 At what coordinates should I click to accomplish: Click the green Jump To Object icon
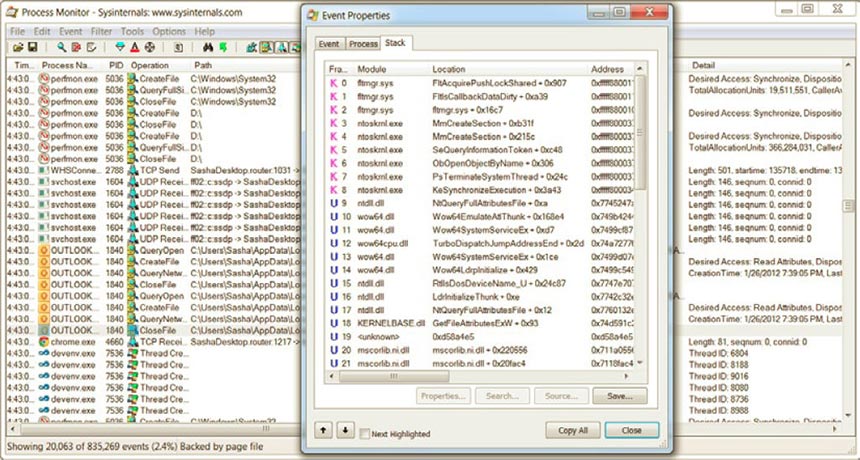click(223, 48)
